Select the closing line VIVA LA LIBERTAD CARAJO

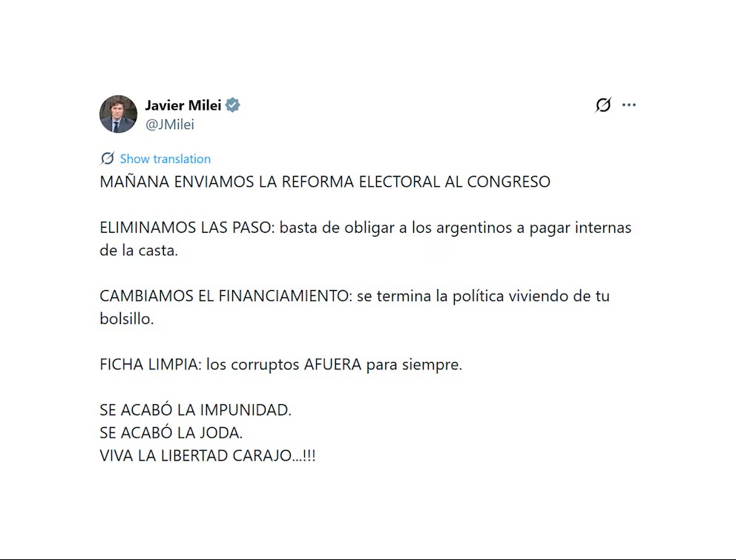[208, 455]
